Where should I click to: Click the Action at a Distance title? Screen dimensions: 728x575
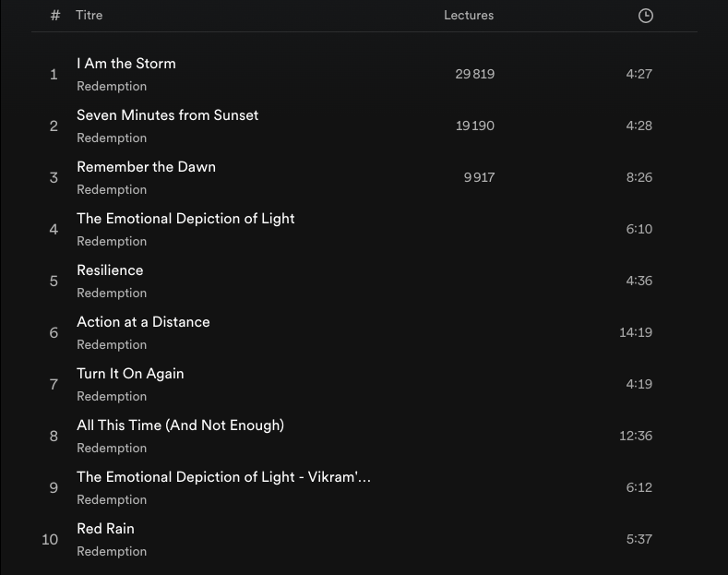[143, 322]
